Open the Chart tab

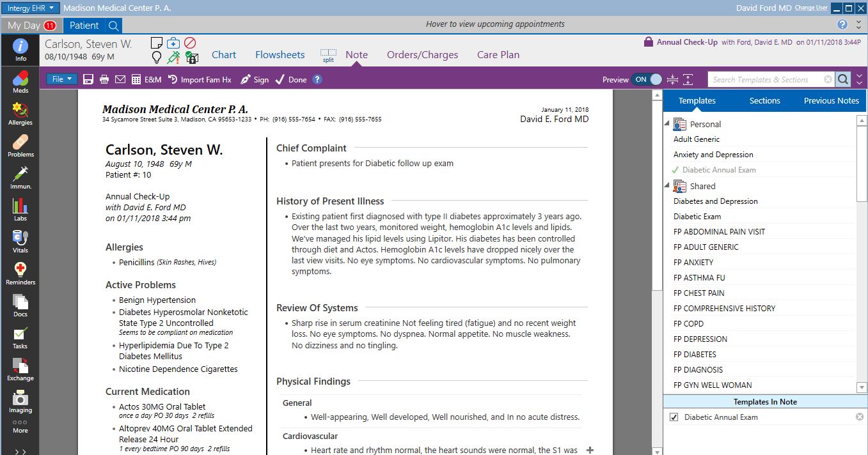[x=224, y=55]
